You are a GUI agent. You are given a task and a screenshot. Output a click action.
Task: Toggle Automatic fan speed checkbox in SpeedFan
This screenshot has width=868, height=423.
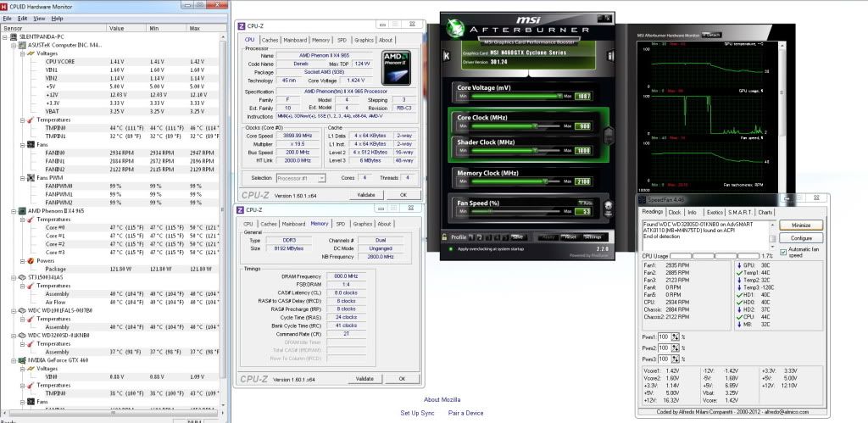click(782, 253)
